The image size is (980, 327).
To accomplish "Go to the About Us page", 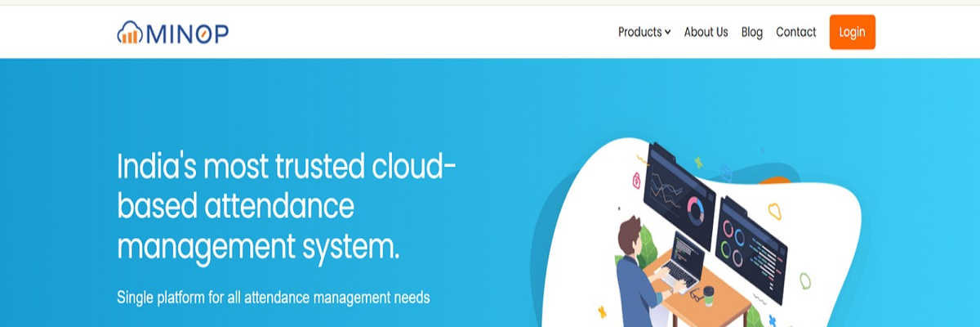I will (x=706, y=33).
